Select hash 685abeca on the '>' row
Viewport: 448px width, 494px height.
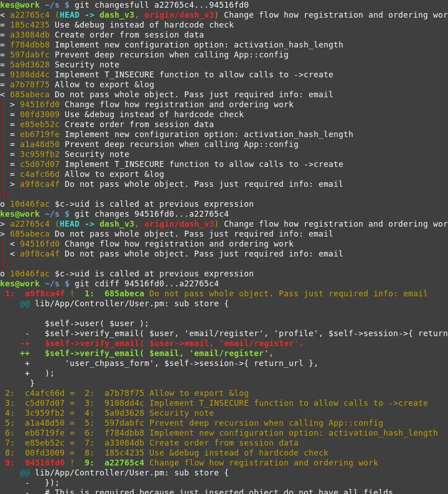coord(29,234)
